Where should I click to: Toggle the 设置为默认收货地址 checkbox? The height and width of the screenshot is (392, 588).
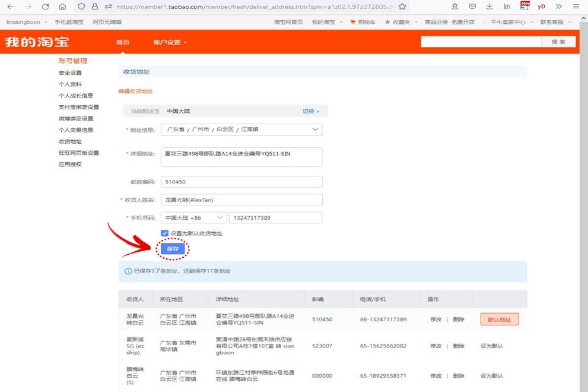164,233
